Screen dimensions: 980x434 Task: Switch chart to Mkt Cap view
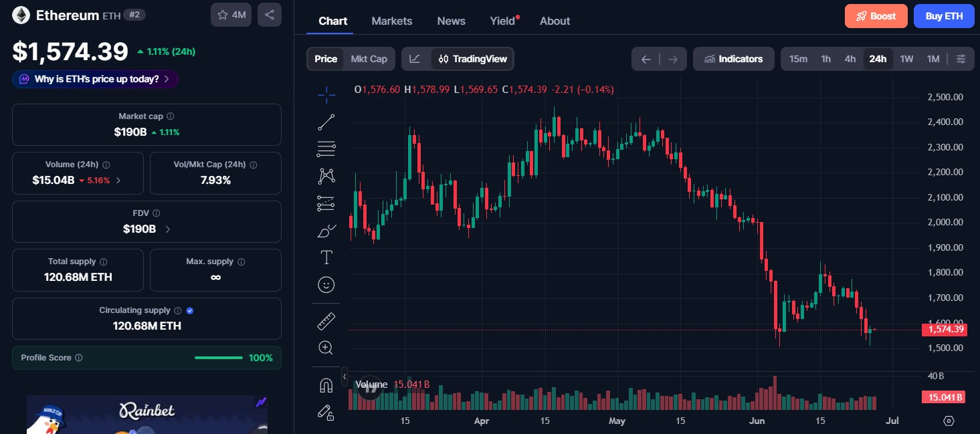(x=369, y=59)
